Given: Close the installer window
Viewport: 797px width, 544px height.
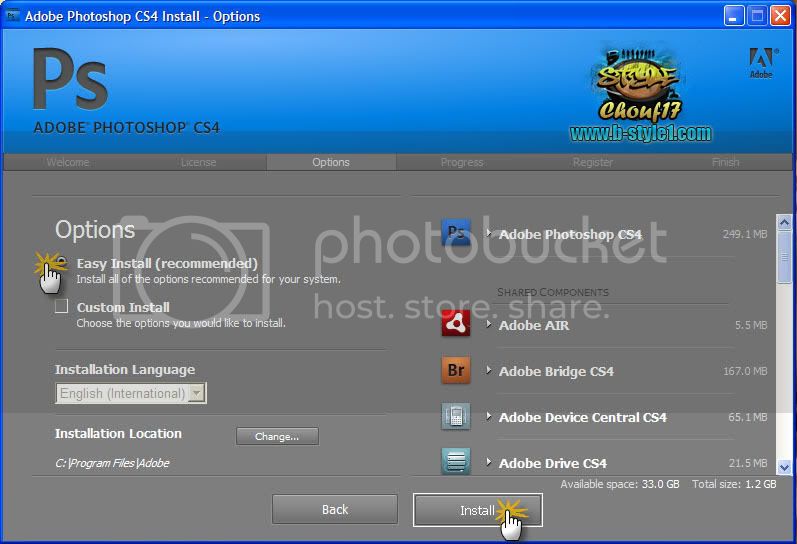Looking at the screenshot, I should tap(780, 16).
